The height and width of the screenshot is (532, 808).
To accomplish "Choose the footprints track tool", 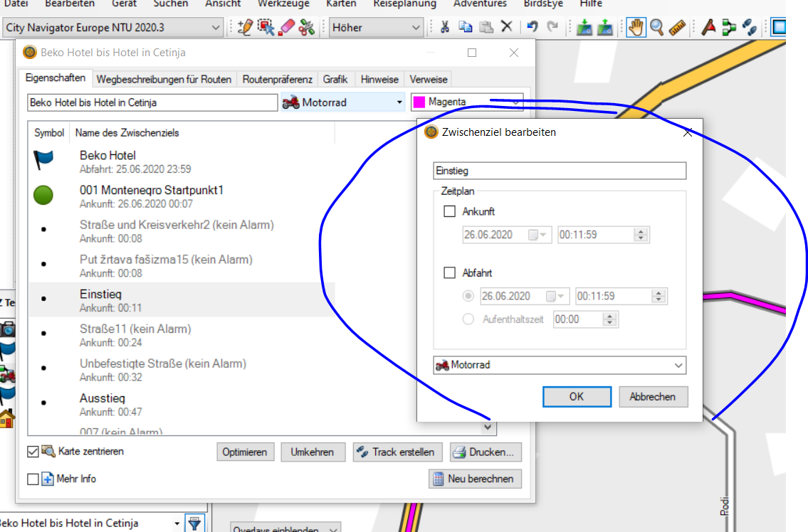I will coord(750,28).
